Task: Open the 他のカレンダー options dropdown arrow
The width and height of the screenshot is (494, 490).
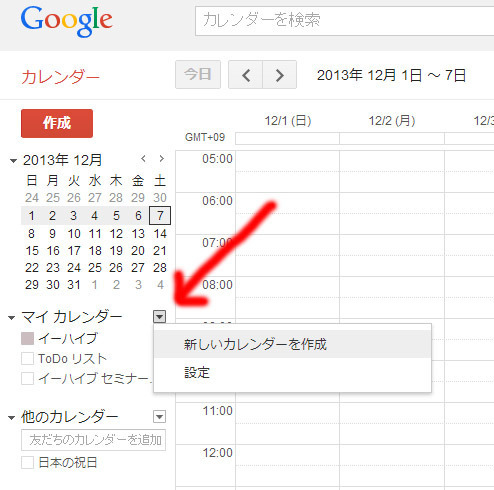Action: (x=160, y=417)
